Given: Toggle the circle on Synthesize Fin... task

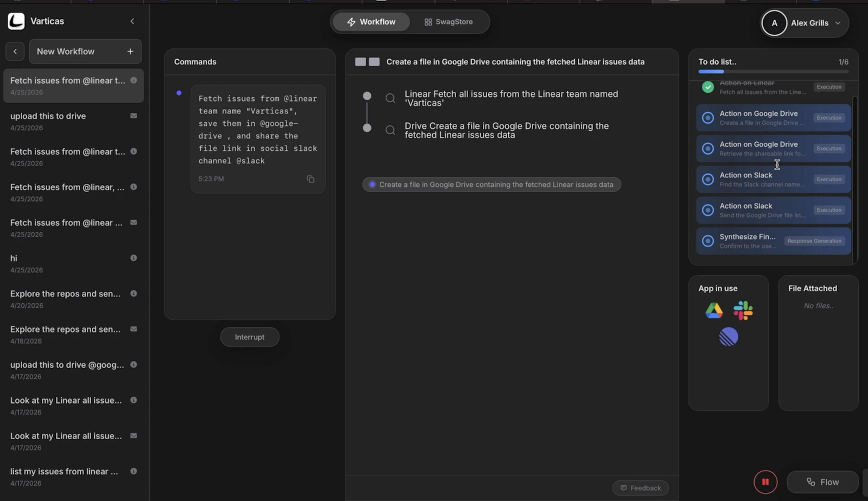Looking at the screenshot, I should (x=708, y=241).
